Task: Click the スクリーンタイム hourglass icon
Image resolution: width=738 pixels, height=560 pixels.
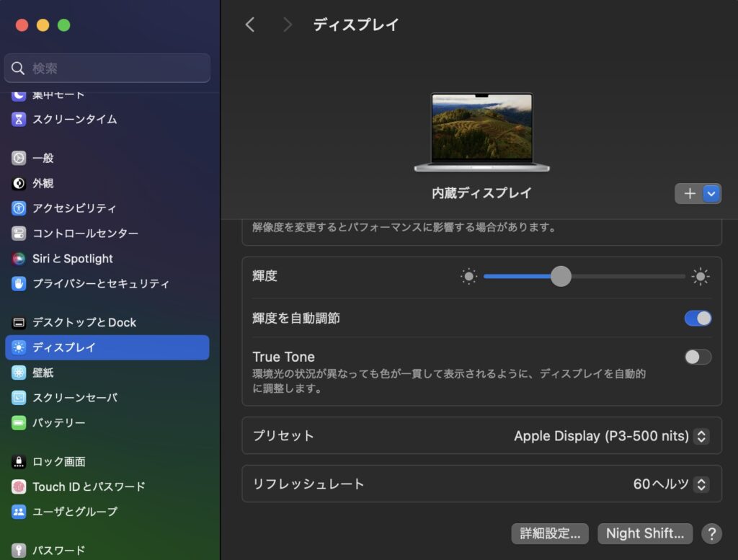Action: pyautogui.click(x=19, y=120)
